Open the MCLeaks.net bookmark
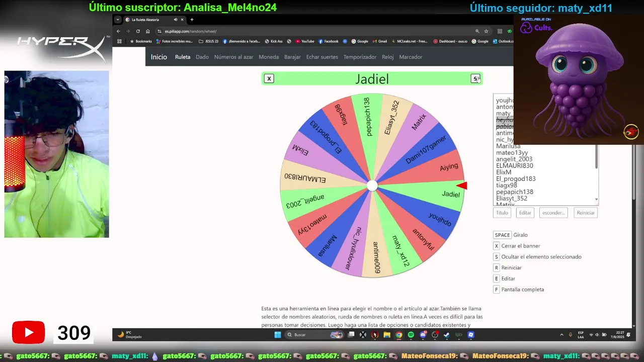This screenshot has height=362, width=644. (409, 41)
